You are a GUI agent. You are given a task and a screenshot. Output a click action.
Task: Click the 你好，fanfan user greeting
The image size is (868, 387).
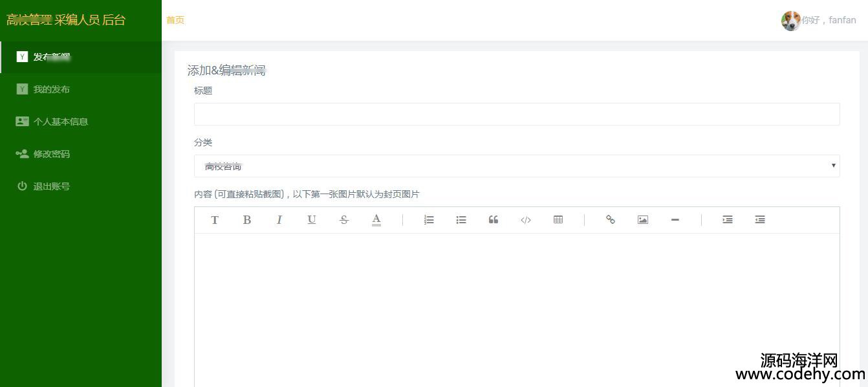click(829, 20)
